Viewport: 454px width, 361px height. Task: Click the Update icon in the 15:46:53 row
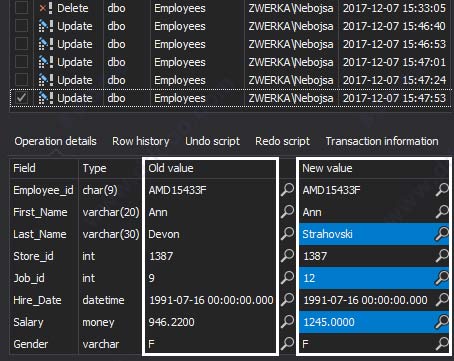tap(46, 44)
